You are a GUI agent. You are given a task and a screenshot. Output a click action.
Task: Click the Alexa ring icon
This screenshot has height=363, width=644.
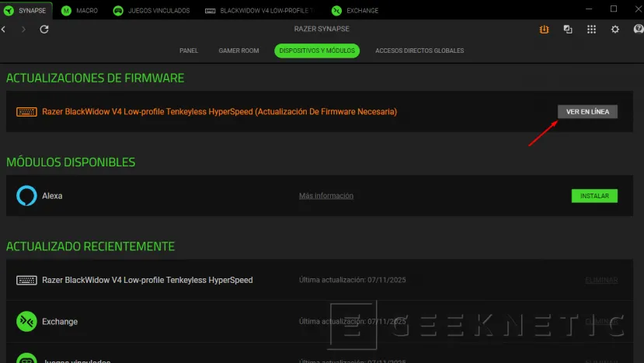click(26, 196)
